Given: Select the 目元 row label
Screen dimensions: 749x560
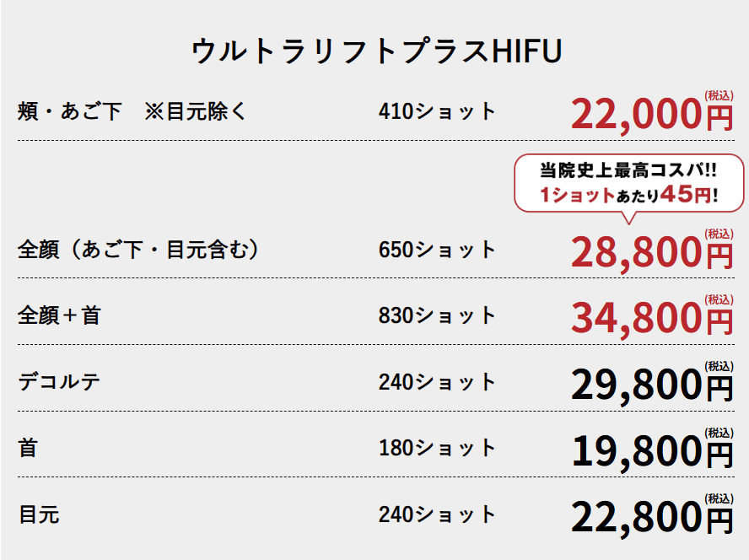Looking at the screenshot, I should pos(39,514).
